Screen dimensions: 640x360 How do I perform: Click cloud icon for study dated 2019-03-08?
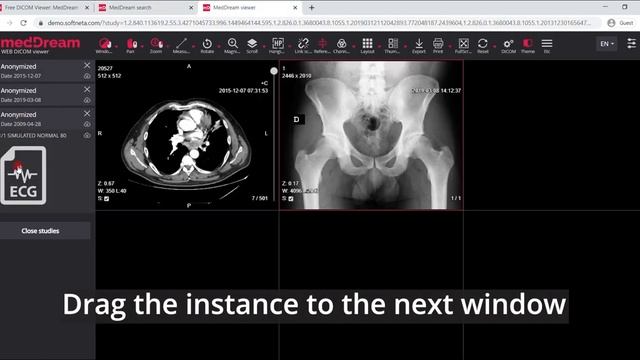click(x=87, y=100)
